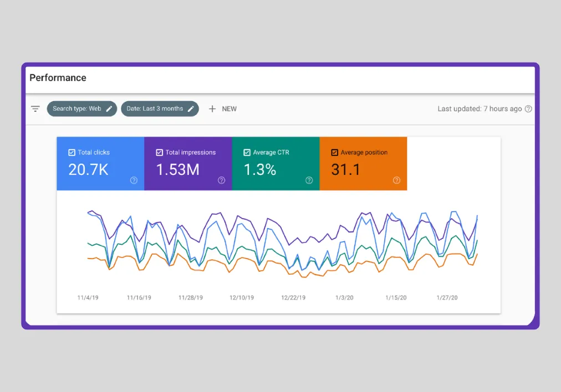Image resolution: width=561 pixels, height=392 pixels.
Task: Open the 'Date: Last 3 months' chip
Action: pyautogui.click(x=155, y=109)
